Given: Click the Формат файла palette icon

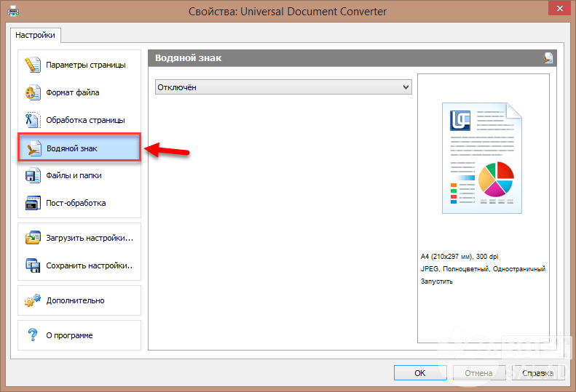Looking at the screenshot, I should (x=33, y=92).
